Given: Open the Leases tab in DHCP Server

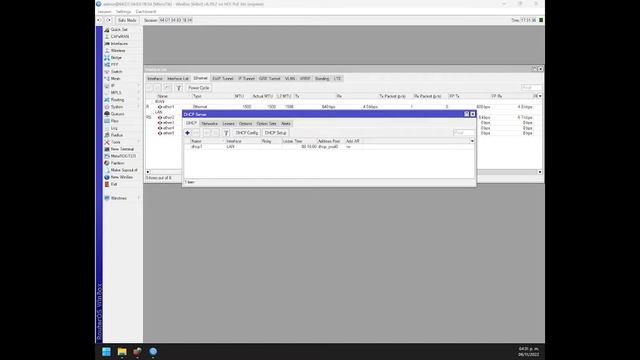Looking at the screenshot, I should [229, 123].
